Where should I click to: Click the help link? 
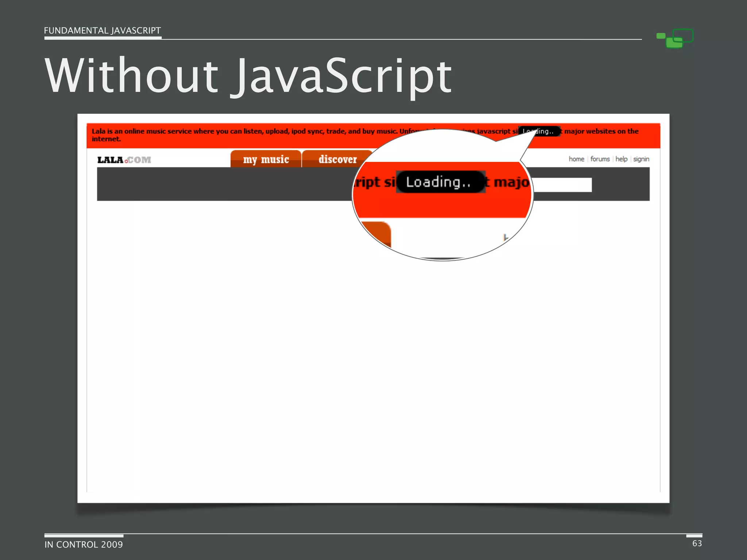coord(621,159)
